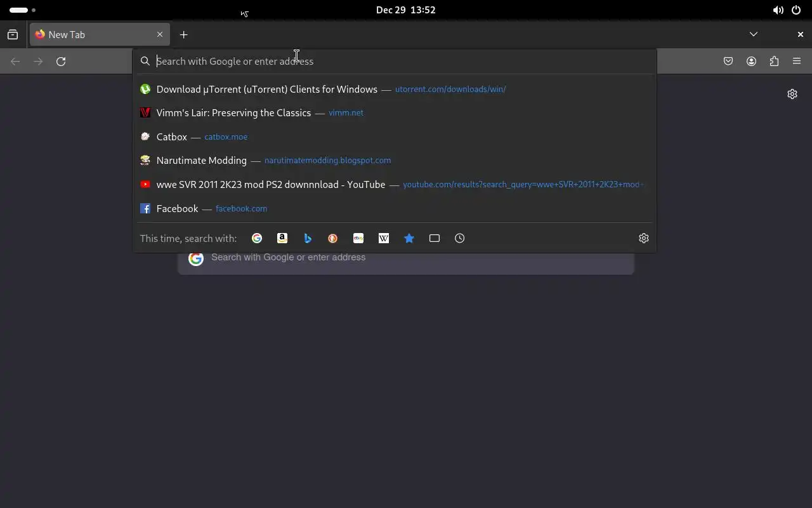This screenshot has width=812, height=508.
Task: Search in open Tabs icon
Action: coord(435,238)
